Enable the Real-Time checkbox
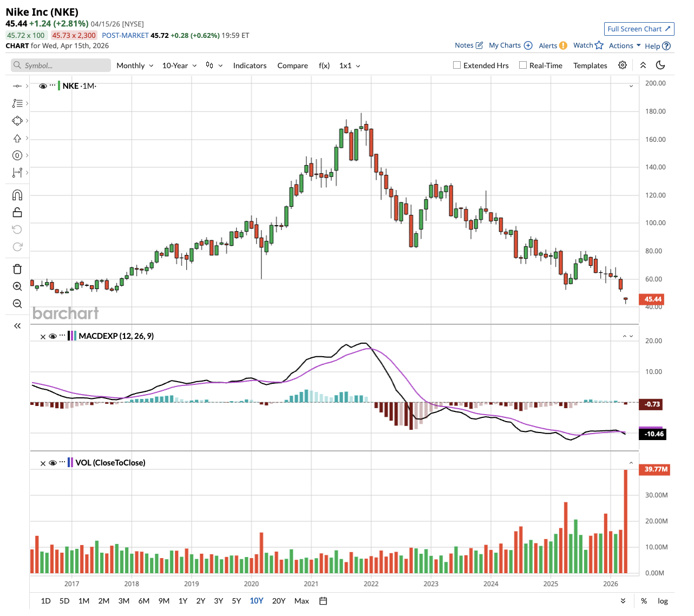This screenshot has height=616, width=694. [523, 65]
